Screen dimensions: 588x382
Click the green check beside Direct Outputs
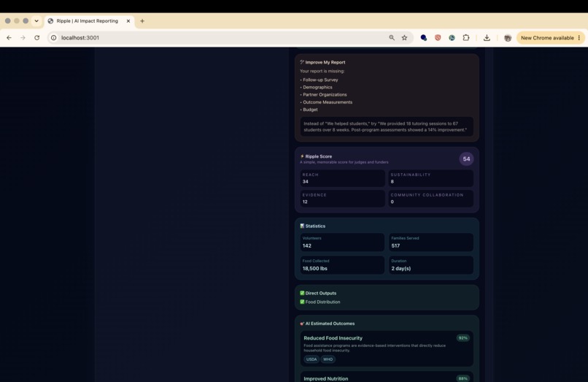[x=302, y=293]
